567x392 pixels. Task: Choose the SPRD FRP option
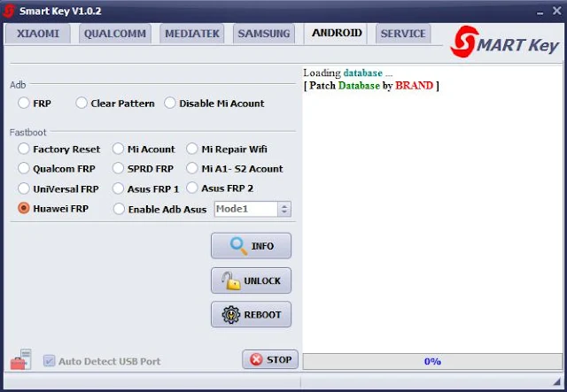click(143, 168)
